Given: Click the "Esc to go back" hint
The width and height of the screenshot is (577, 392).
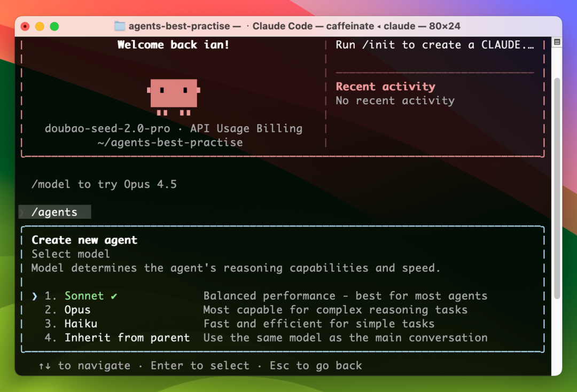Looking at the screenshot, I should 316,366.
